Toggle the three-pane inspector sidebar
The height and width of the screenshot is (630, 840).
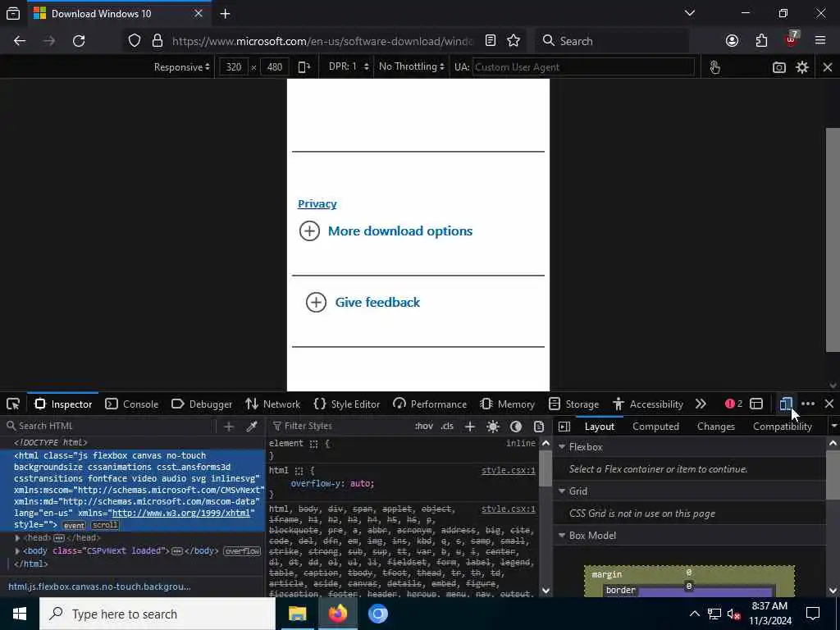[564, 427]
